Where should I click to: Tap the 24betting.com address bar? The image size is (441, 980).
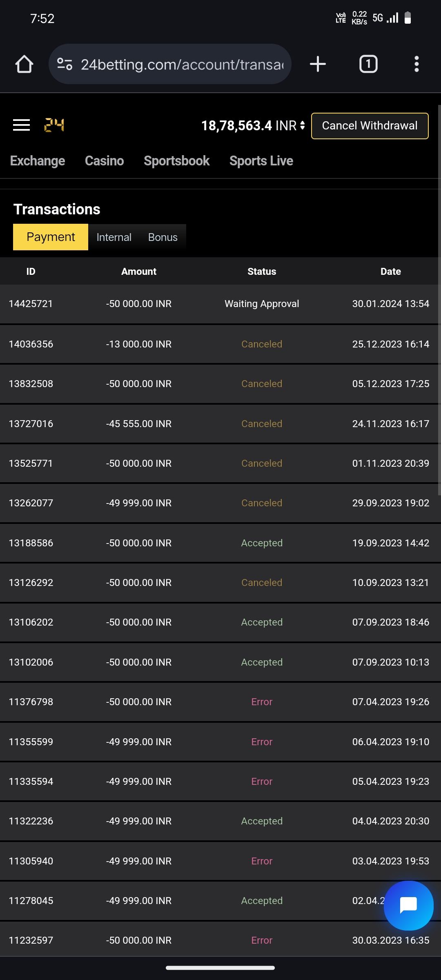click(182, 65)
